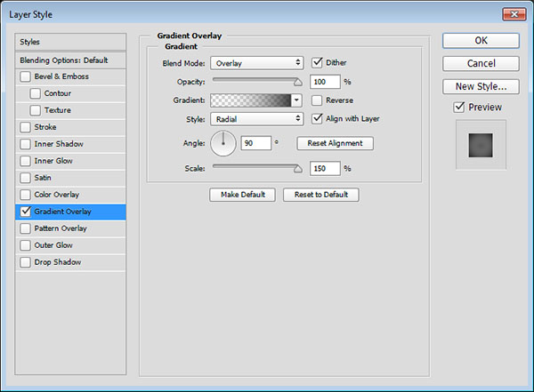
Task: Click the style preview thumbnail
Action: pos(481,144)
